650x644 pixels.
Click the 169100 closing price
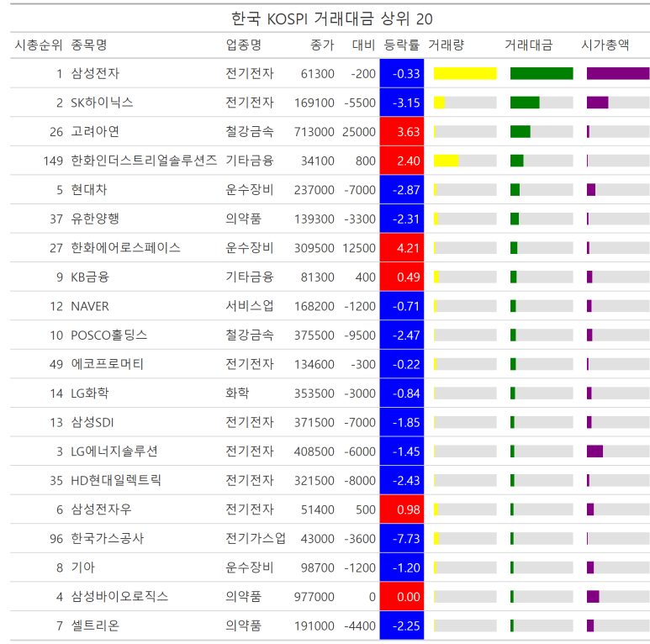(x=314, y=103)
